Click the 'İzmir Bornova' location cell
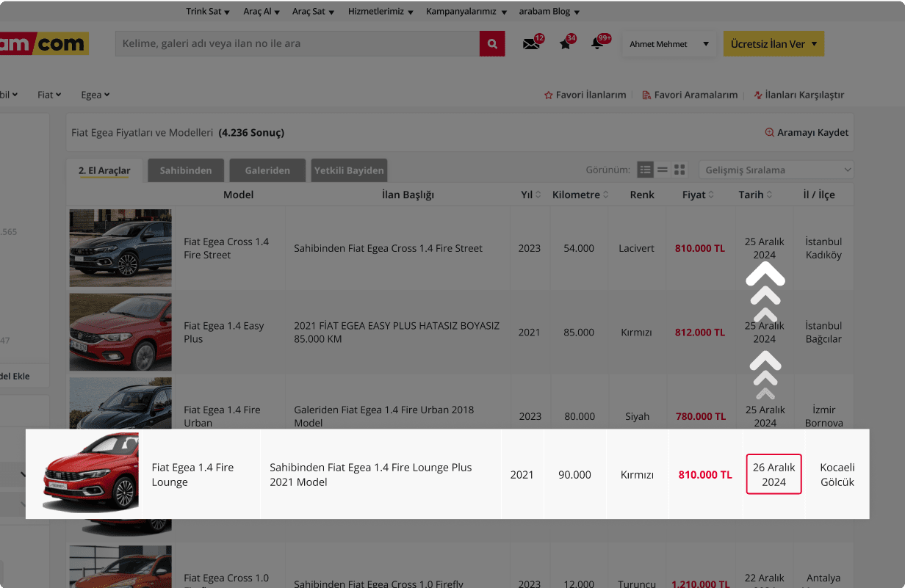This screenshot has height=588, width=905. pyautogui.click(x=823, y=416)
